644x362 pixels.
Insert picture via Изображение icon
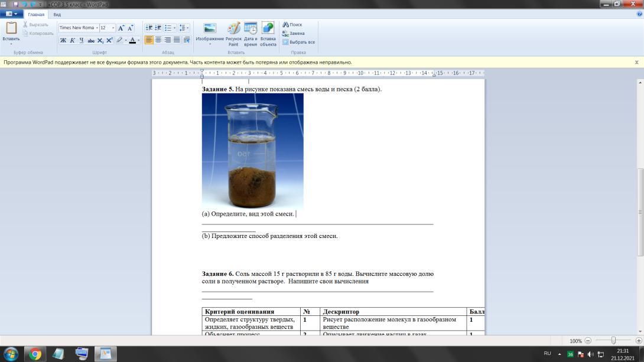[x=210, y=29]
